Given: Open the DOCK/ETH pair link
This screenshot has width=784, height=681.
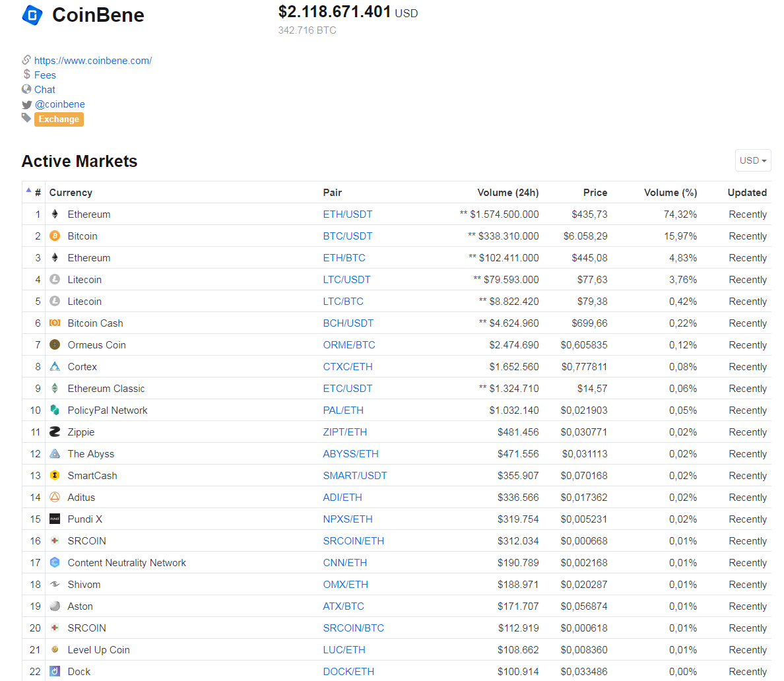Looking at the screenshot, I should [x=348, y=671].
